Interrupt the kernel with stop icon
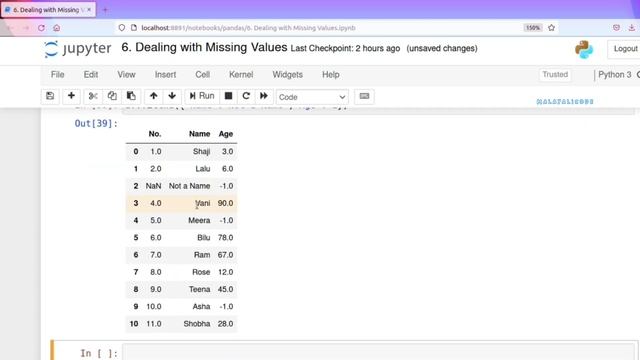 [x=229, y=96]
